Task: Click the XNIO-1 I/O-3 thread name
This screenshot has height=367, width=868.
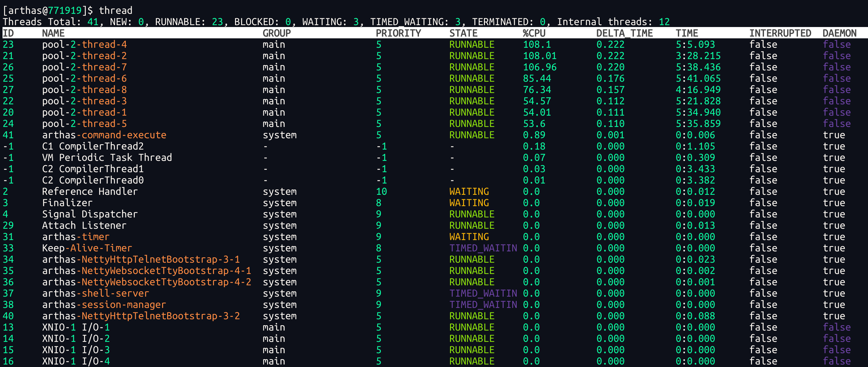Action: 76,350
